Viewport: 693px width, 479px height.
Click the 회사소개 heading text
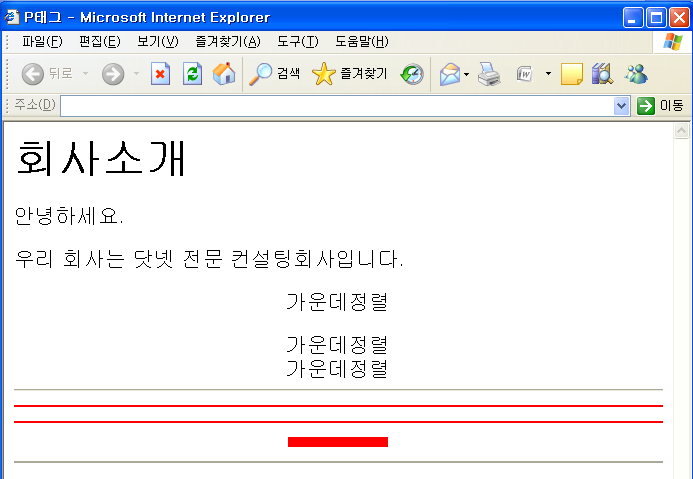pyautogui.click(x=101, y=158)
